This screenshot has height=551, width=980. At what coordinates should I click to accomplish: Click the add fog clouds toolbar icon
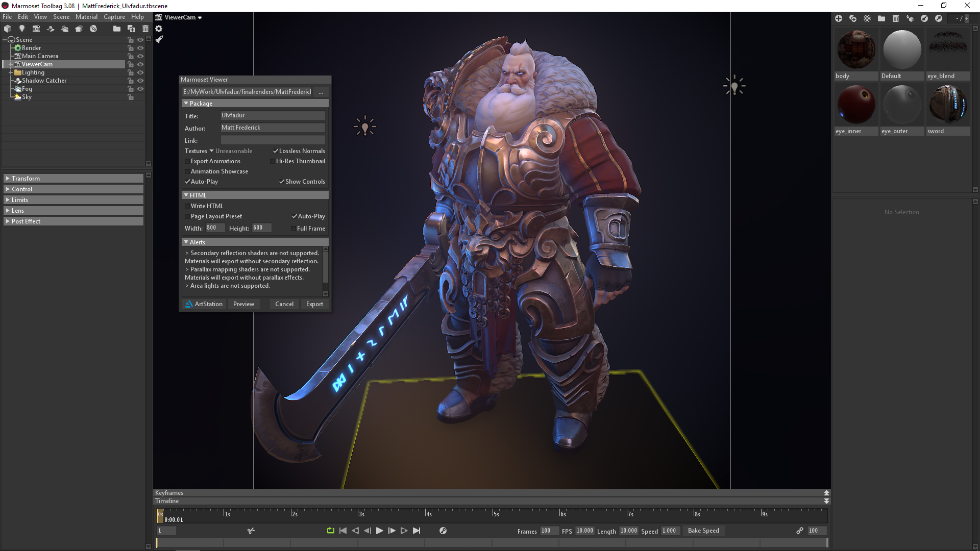point(65,29)
